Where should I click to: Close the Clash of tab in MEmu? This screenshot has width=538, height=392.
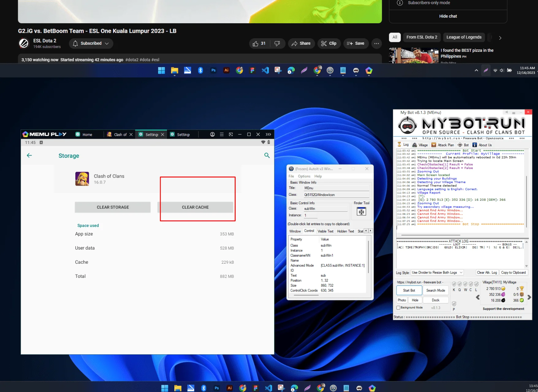point(131,134)
